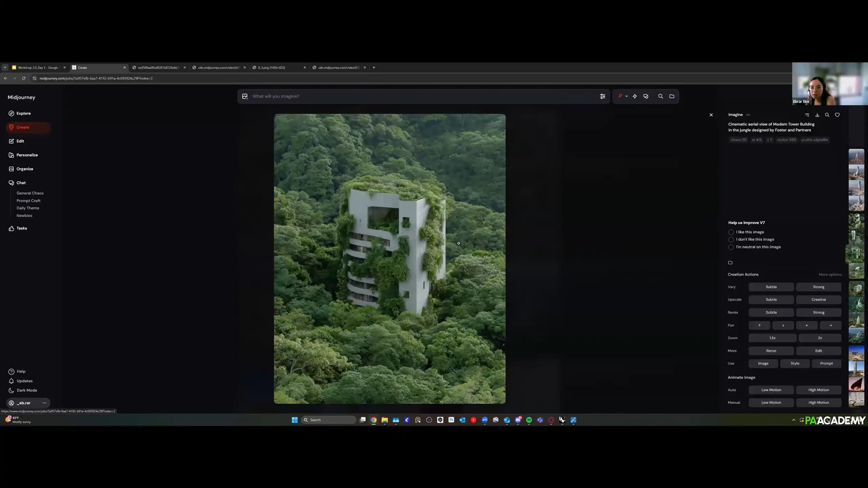Switch to Workshop 2.0_Day 1 browser tab

click(38, 67)
